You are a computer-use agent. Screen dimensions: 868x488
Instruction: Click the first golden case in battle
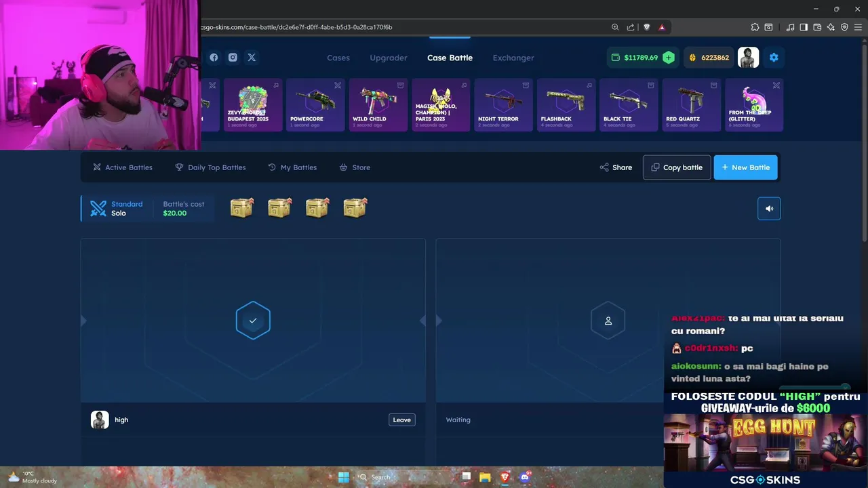(x=242, y=208)
